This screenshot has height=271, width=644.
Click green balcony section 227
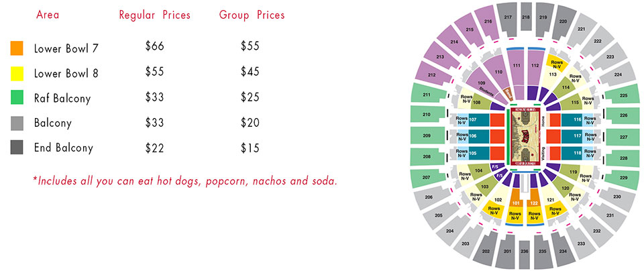click(x=624, y=136)
